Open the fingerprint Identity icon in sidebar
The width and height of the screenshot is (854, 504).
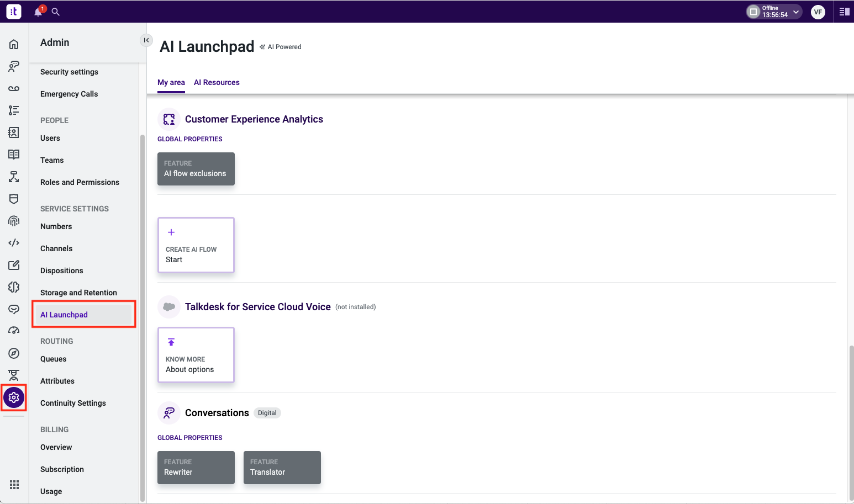pos(14,221)
